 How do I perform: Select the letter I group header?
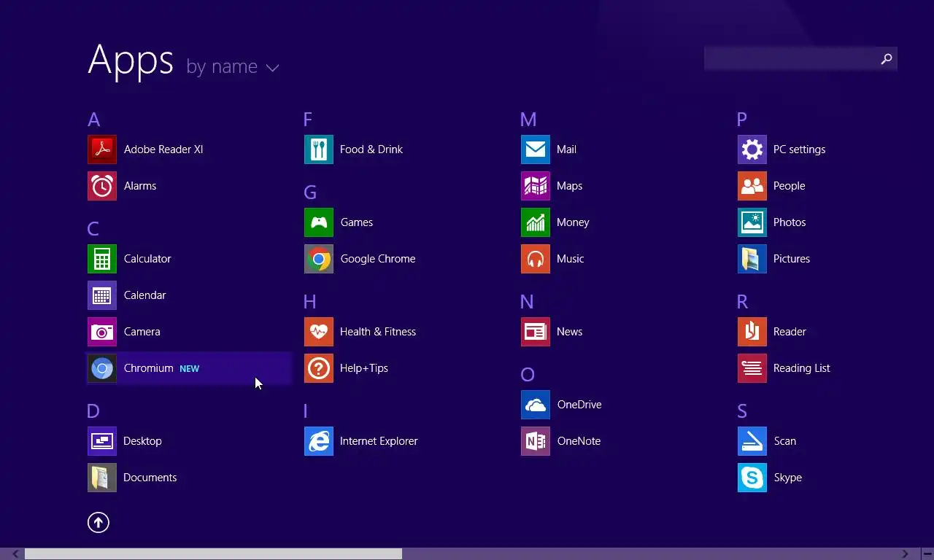(306, 411)
